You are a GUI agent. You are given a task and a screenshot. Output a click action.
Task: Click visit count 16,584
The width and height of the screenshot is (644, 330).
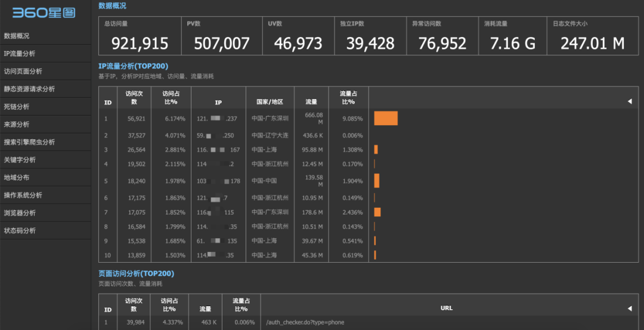(x=137, y=226)
